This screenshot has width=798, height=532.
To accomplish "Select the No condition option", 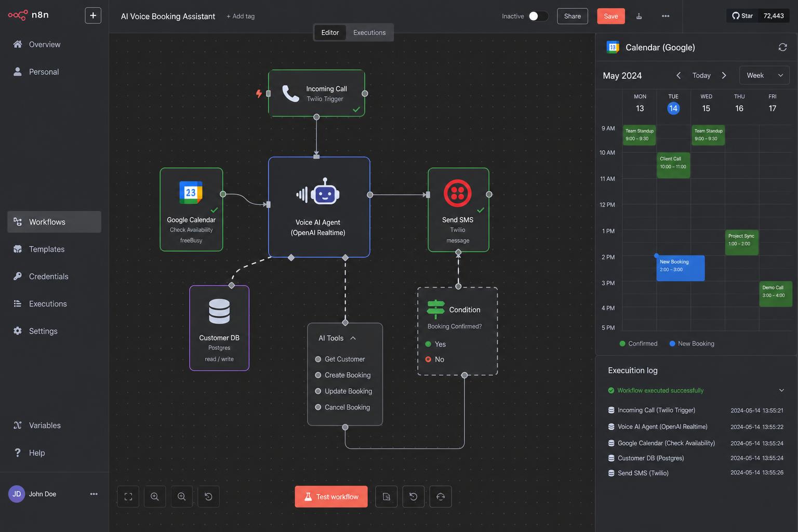I will (435, 360).
